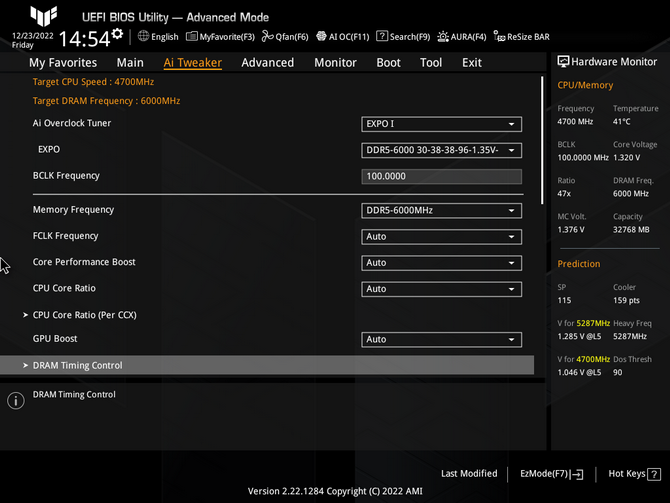
Task: Click the Prediction heading
Action: 579,264
